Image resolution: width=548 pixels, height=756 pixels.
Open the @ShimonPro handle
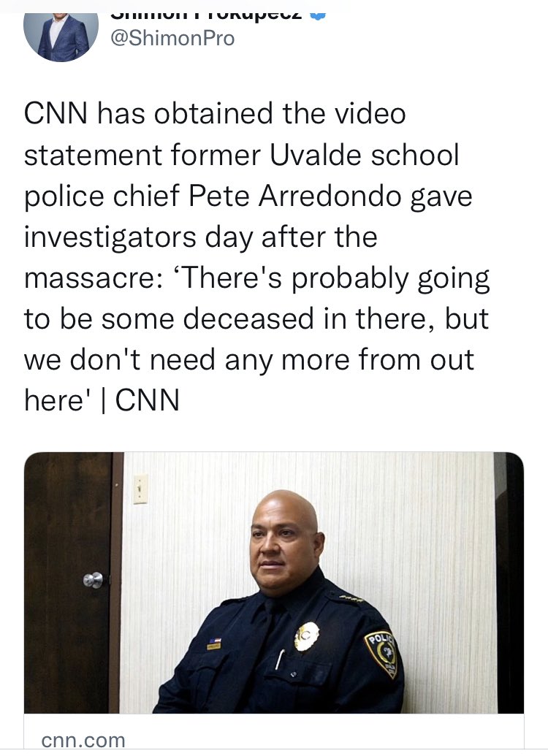[x=172, y=39]
